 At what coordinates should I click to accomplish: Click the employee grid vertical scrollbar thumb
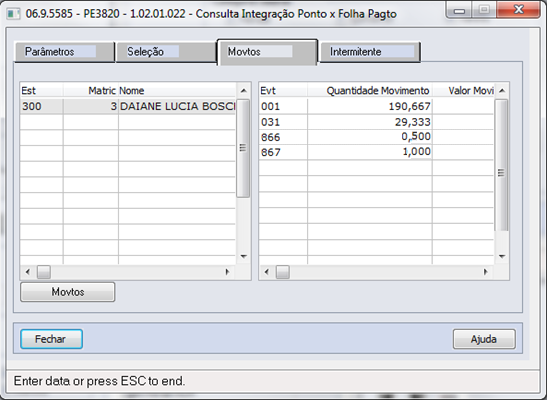[x=243, y=148]
